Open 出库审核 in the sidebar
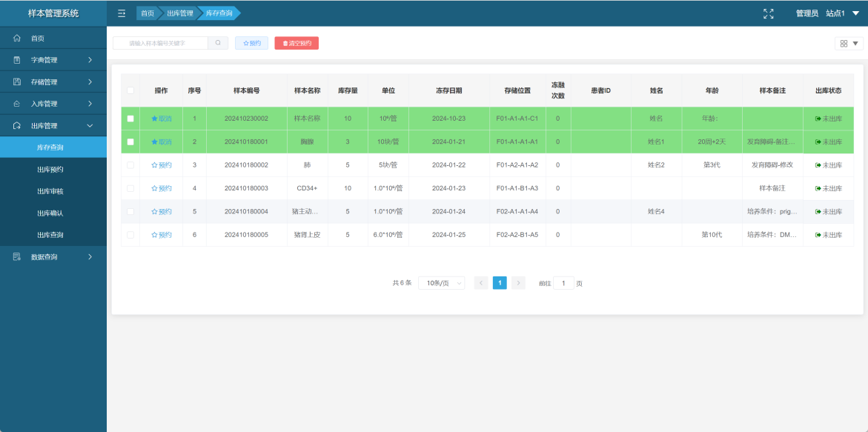The image size is (868, 432). pyautogui.click(x=50, y=191)
